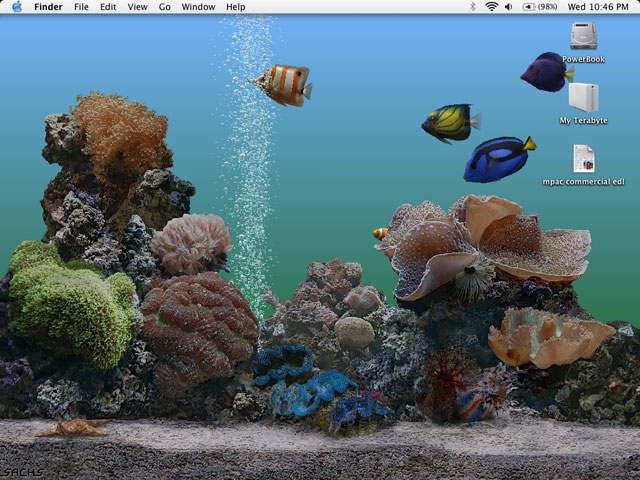
Task: Open the View menu
Action: click(137, 7)
